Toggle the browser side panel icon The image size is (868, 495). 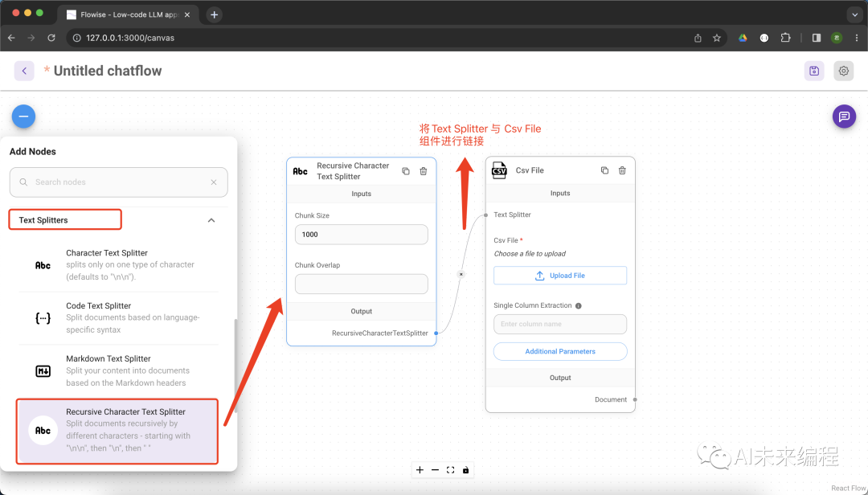click(817, 38)
